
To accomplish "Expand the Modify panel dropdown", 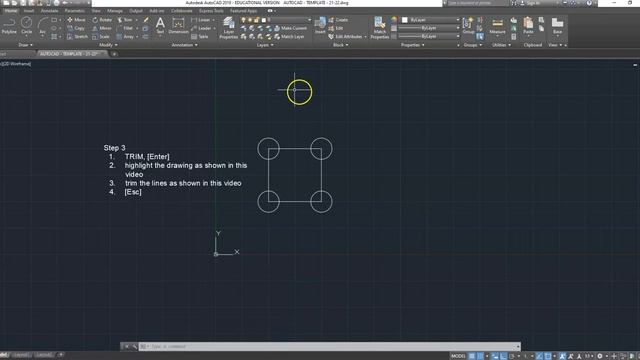I will coord(108,45).
